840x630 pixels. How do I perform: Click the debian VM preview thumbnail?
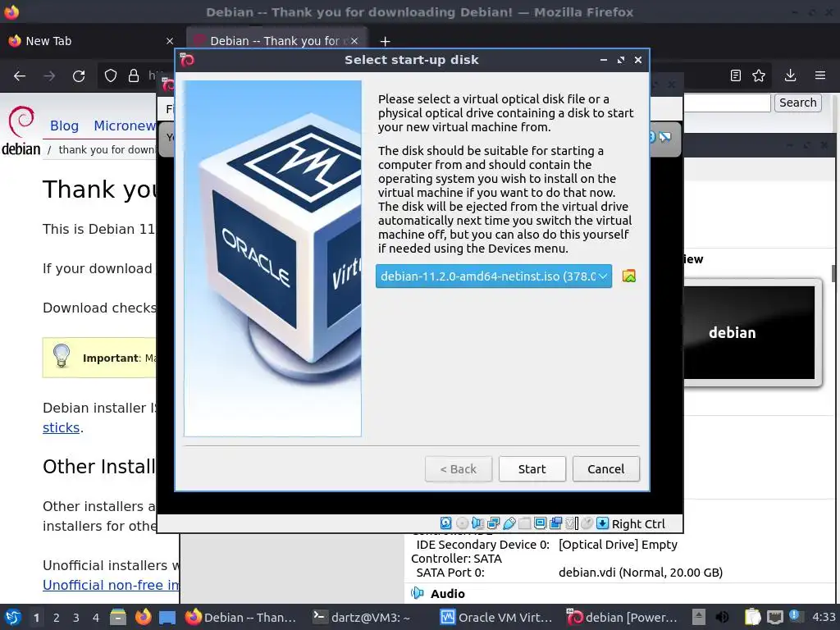click(749, 332)
